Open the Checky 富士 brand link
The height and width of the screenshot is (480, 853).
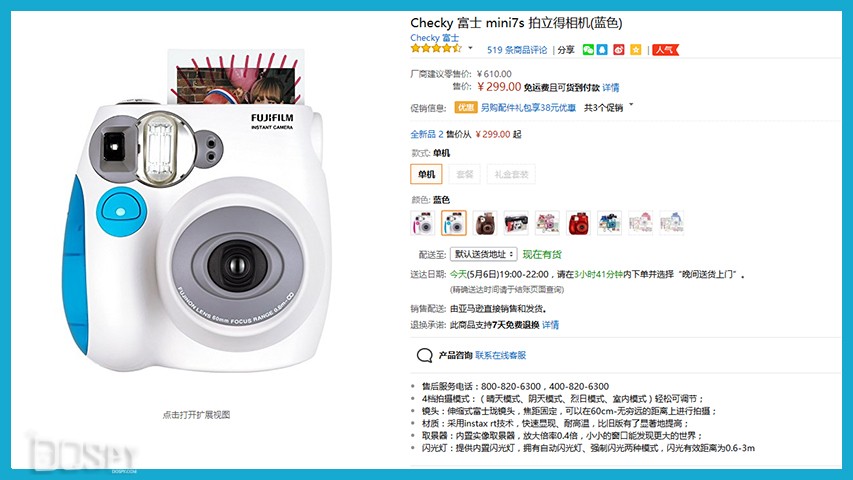coord(435,38)
